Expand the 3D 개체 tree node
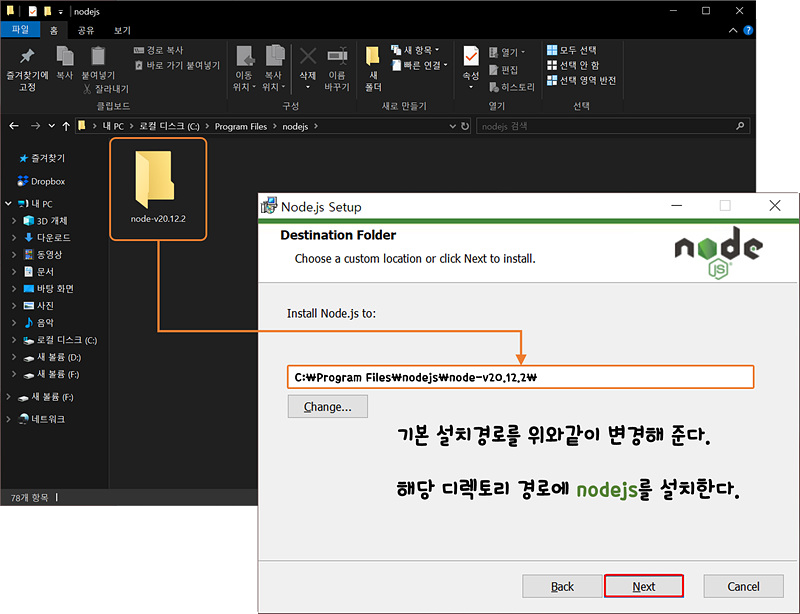Image resolution: width=800 pixels, height=614 pixels. coord(14,221)
